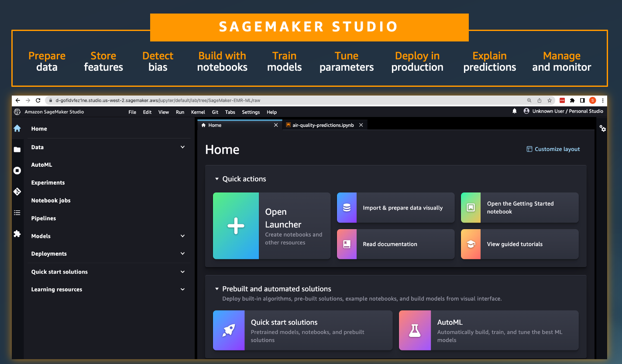The width and height of the screenshot is (622, 364).
Task: Open the browser Extensions puzzle icon
Action: [x=572, y=100]
